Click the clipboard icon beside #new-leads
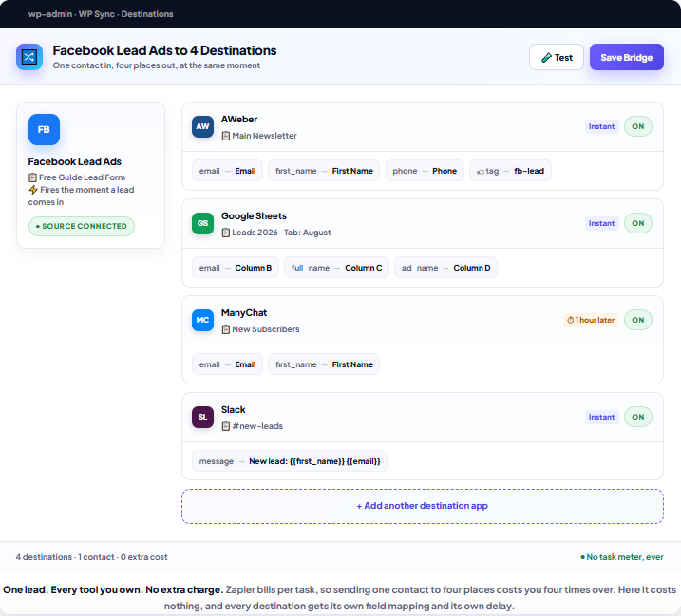Image resolution: width=681 pixels, height=616 pixels. coord(226,426)
